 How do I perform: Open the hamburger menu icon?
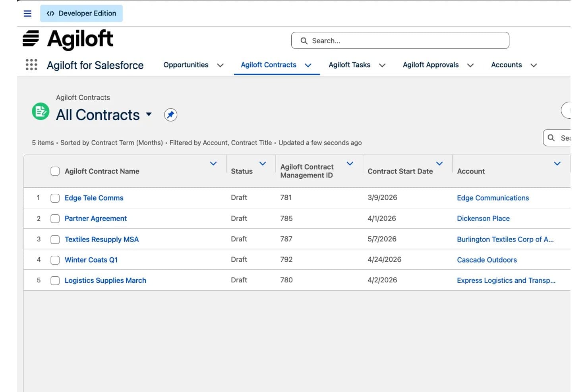pyautogui.click(x=27, y=14)
